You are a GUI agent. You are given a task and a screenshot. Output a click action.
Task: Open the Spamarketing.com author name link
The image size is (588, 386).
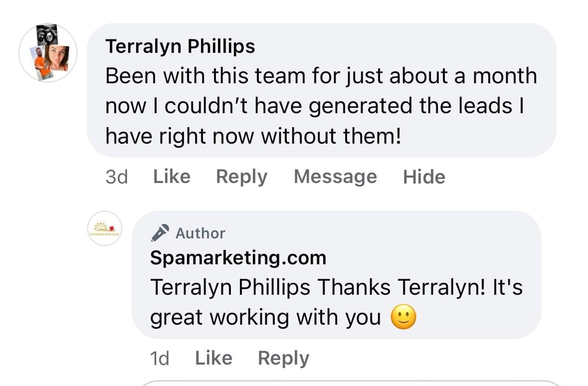238,258
